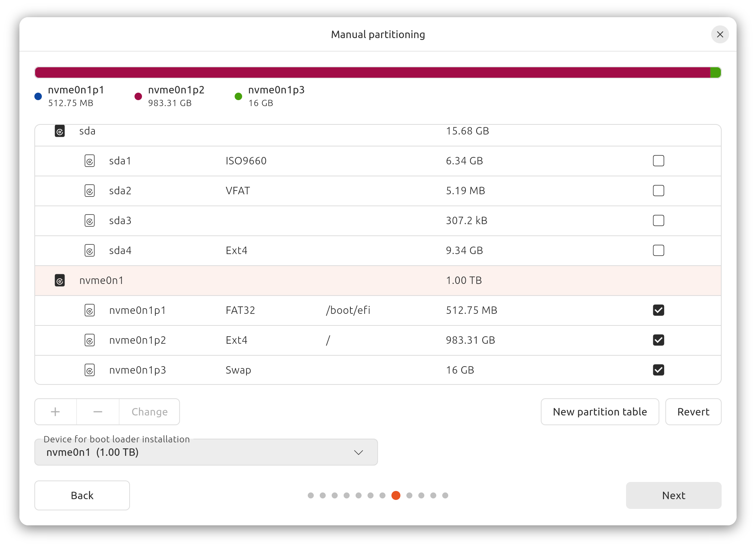Click the nvme0n1p1 legend label
The height and width of the screenshot is (547, 756).
[x=76, y=90]
